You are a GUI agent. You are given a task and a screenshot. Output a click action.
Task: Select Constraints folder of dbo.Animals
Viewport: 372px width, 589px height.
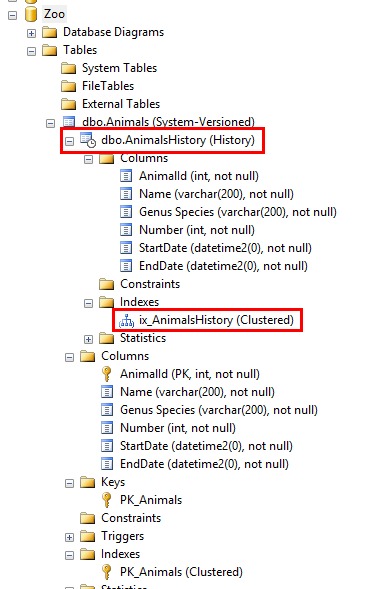point(131,518)
